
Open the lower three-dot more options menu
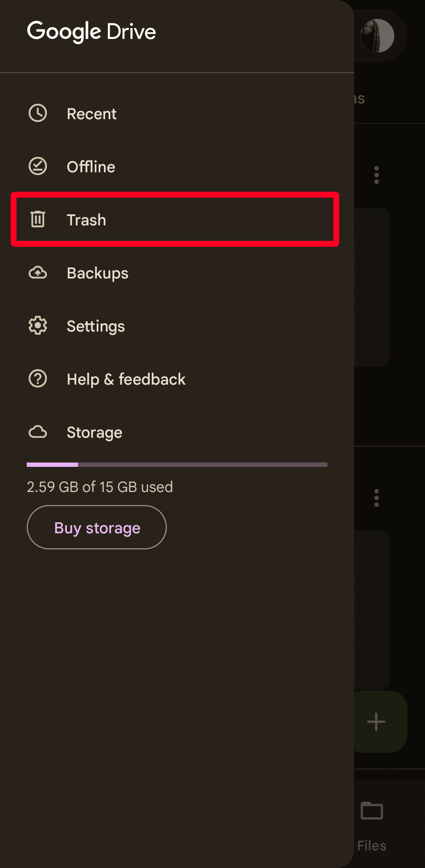[x=377, y=498]
